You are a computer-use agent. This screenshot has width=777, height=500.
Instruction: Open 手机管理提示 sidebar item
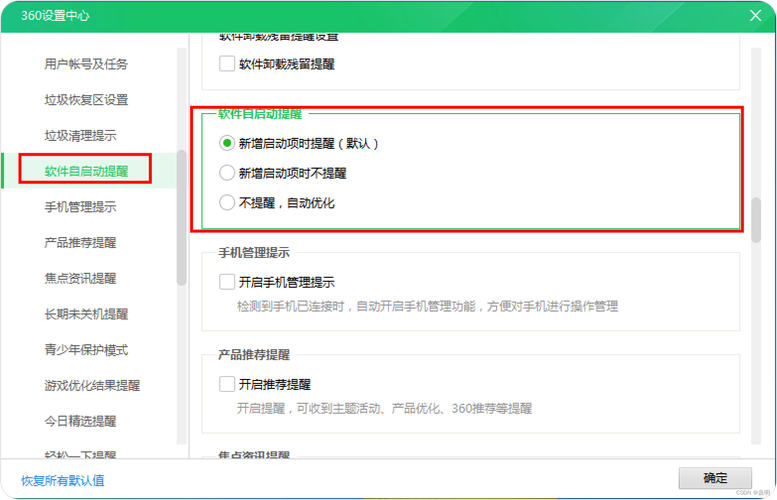click(80, 207)
